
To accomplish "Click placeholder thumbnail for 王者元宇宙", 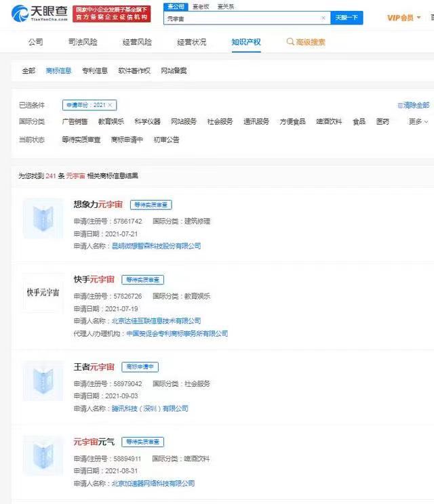I will click(x=43, y=381).
